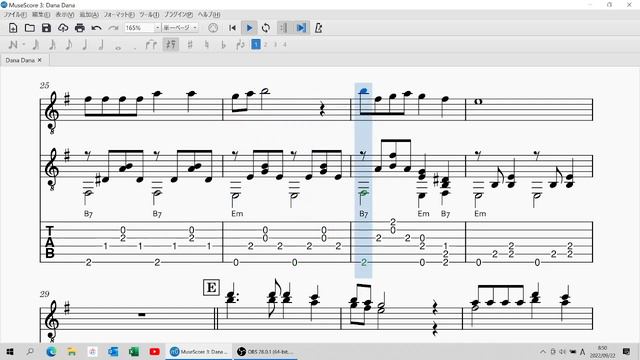Open the ファイル(F) menu
The width and height of the screenshot is (640, 360).
pos(16,15)
